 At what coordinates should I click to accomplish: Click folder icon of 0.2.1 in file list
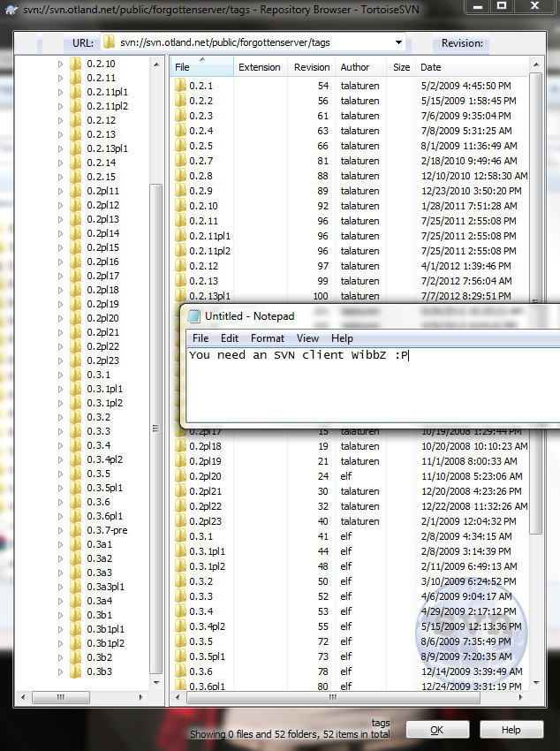tap(180, 86)
